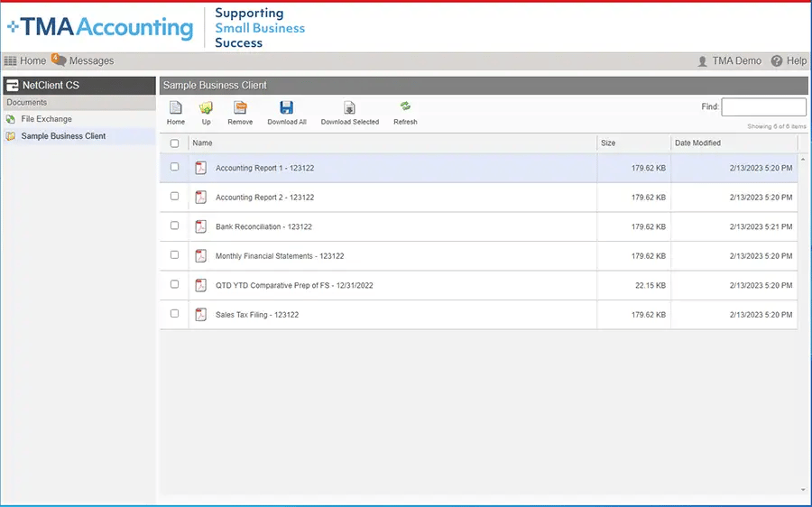Viewport: 812px width, 507px height.
Task: Sort by the Date Modified column header
Action: (x=697, y=143)
